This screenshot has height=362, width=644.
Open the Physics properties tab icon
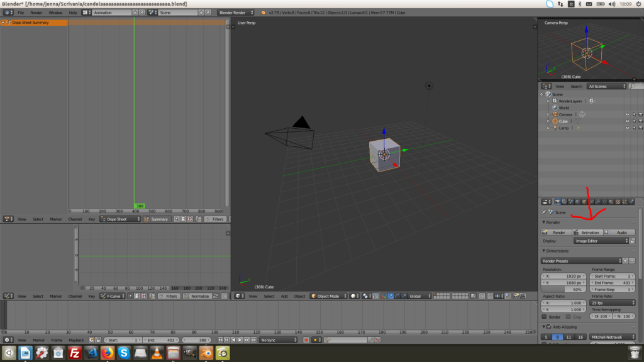631,202
